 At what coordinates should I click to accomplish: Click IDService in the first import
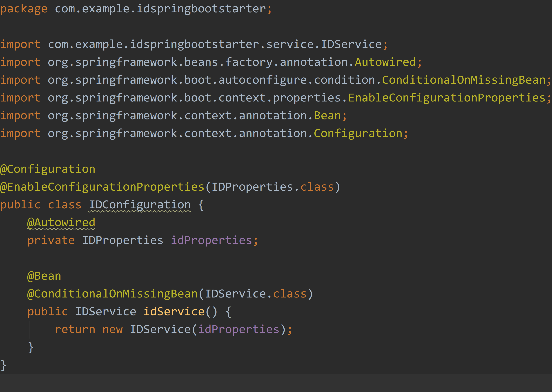pyautogui.click(x=351, y=44)
